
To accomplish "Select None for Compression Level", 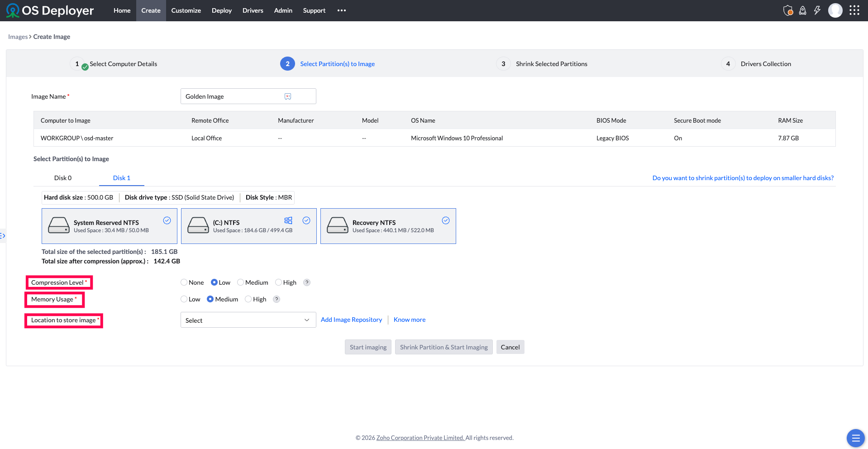I will click(184, 282).
